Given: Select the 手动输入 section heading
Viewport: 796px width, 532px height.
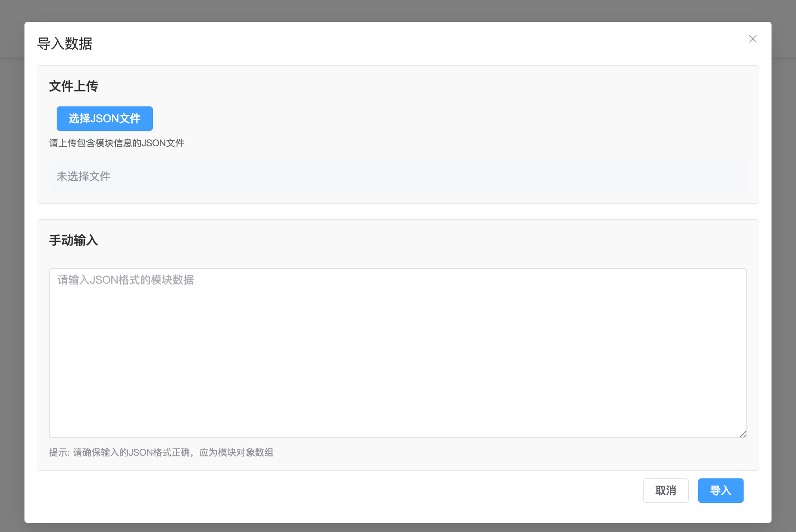Looking at the screenshot, I should coord(73,240).
